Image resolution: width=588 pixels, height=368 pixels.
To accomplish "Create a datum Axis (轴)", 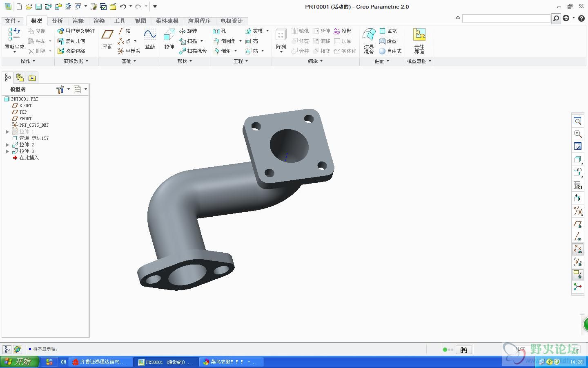I will [124, 31].
